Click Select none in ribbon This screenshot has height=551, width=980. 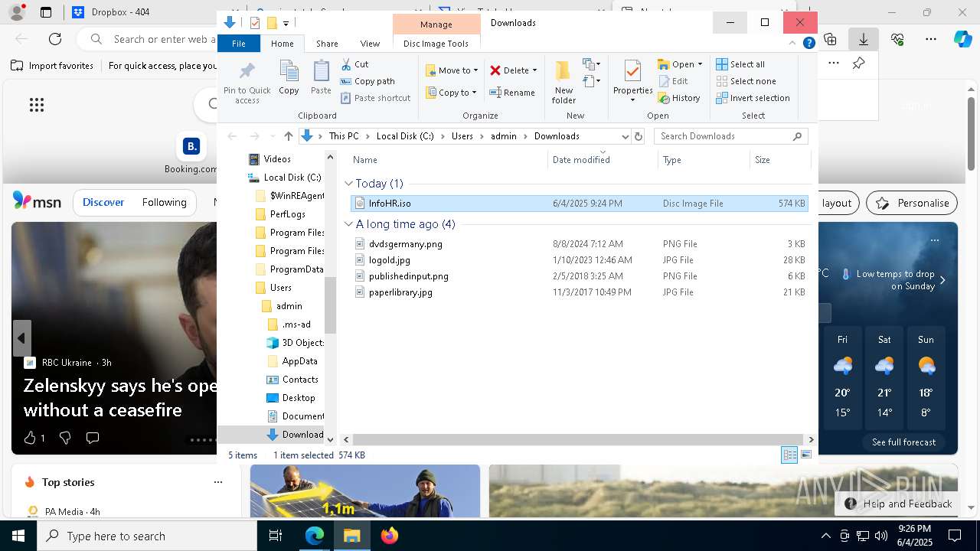(746, 81)
